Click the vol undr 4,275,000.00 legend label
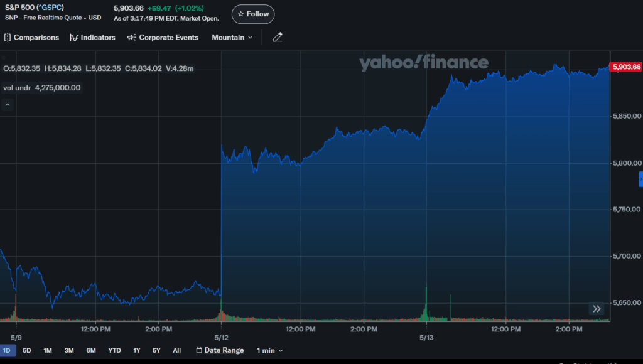 pyautogui.click(x=42, y=88)
